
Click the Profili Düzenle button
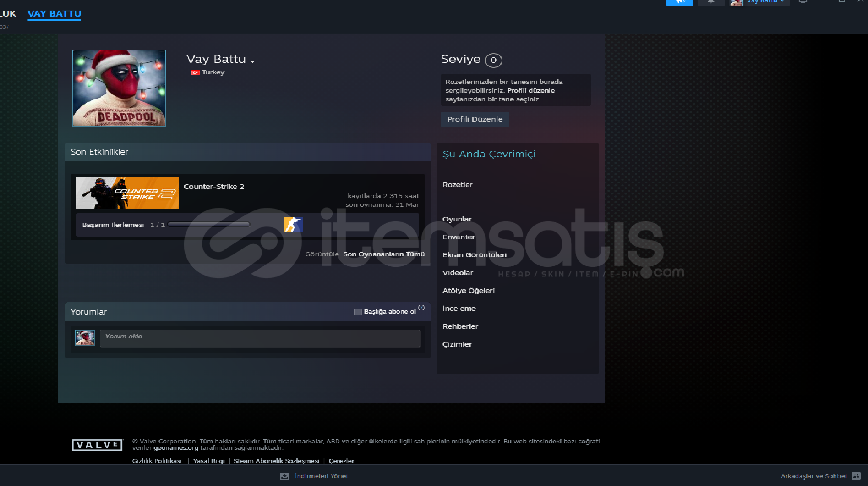(x=475, y=119)
